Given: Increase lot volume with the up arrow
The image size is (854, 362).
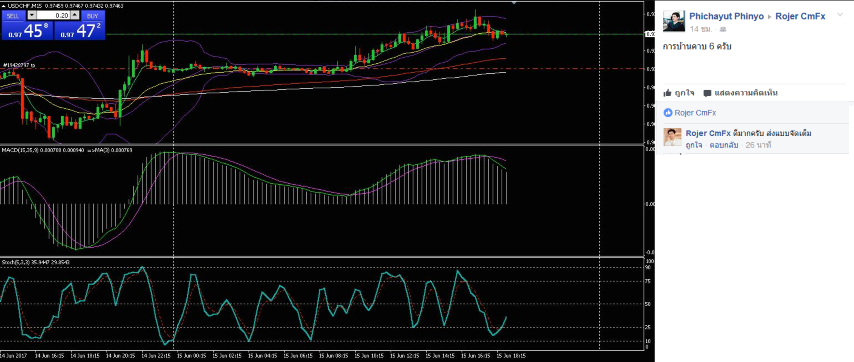Looking at the screenshot, I should click(x=75, y=16).
